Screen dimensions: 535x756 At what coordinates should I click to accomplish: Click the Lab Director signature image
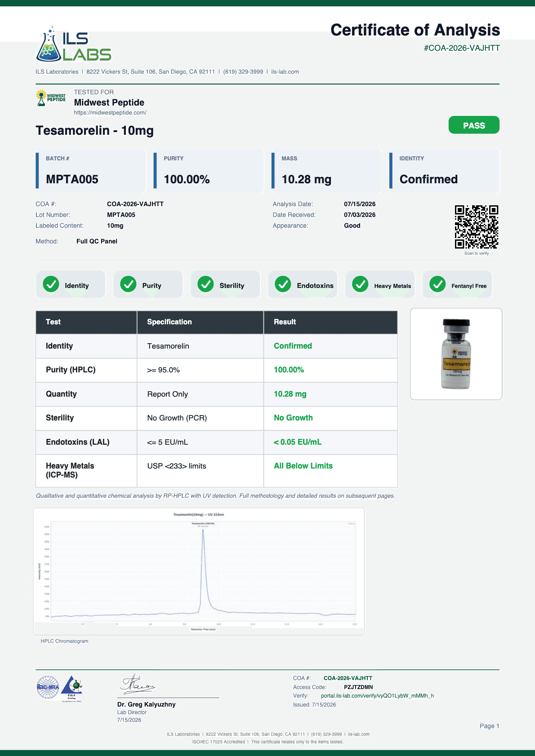[x=138, y=684]
